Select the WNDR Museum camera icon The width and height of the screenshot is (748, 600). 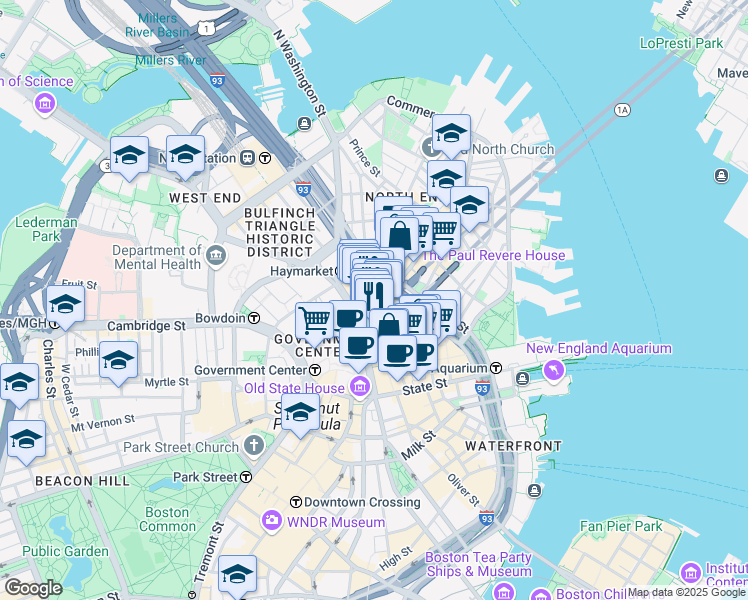[271, 520]
